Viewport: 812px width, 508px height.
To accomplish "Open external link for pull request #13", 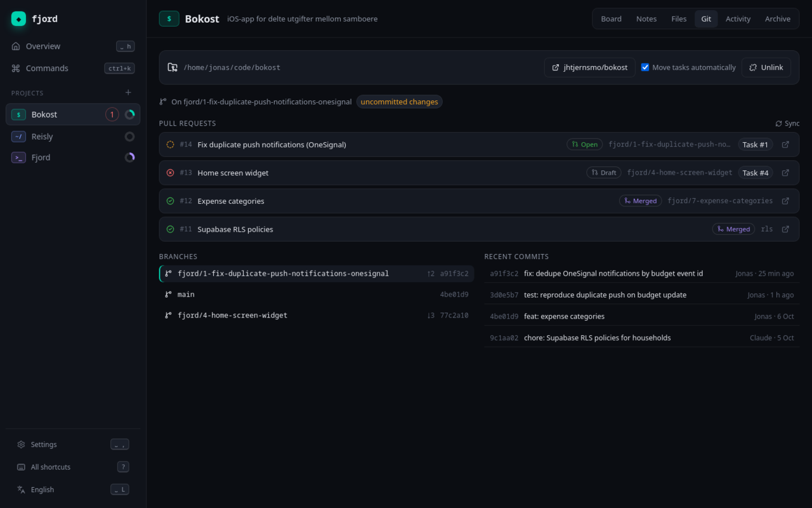I will click(x=785, y=173).
